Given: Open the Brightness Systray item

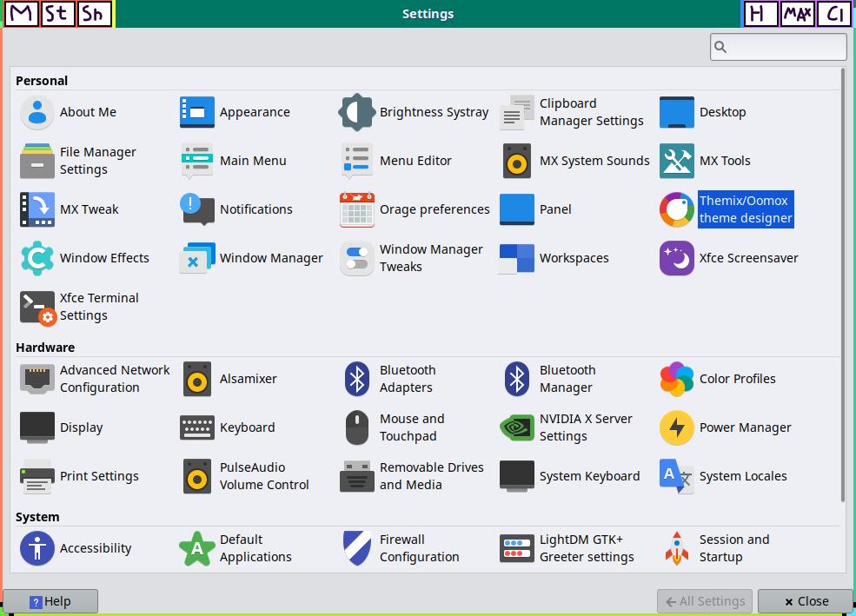Looking at the screenshot, I should [357, 112].
